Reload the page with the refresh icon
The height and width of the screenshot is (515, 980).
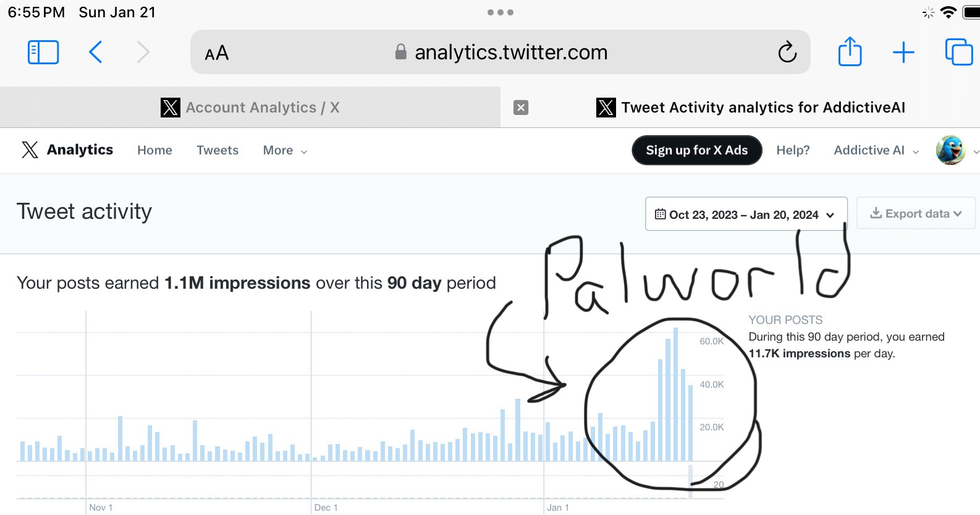pos(787,52)
